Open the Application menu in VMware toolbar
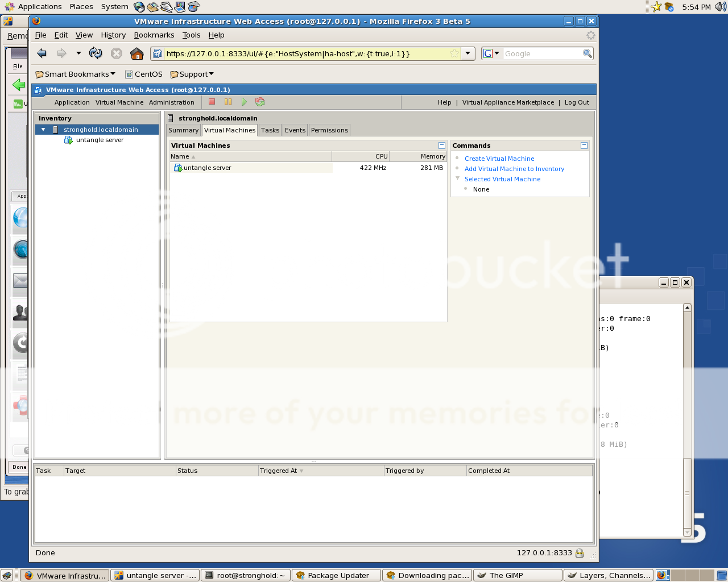 tap(72, 102)
